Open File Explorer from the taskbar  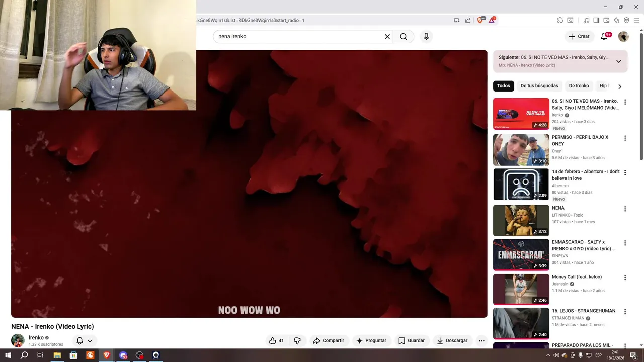coord(57,355)
